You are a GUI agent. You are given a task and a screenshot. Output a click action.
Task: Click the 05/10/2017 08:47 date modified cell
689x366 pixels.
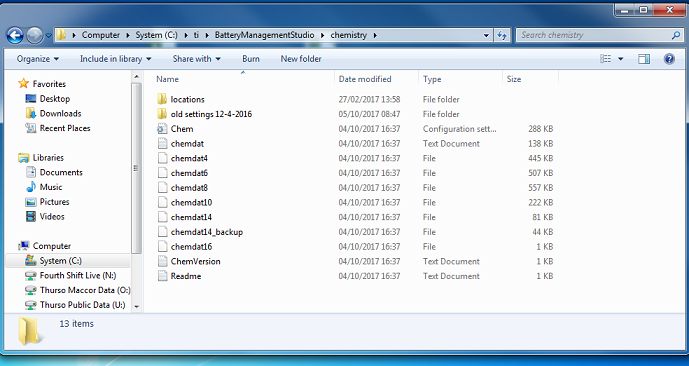click(x=369, y=114)
